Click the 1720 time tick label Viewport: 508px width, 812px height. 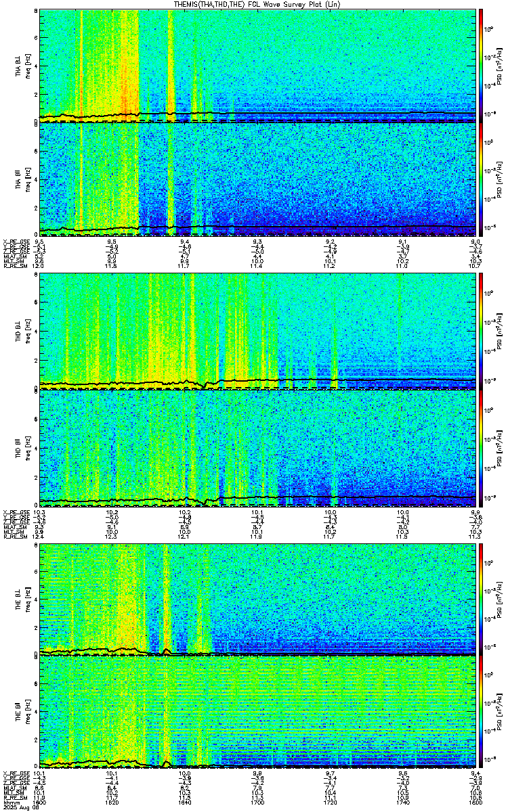[x=331, y=803]
